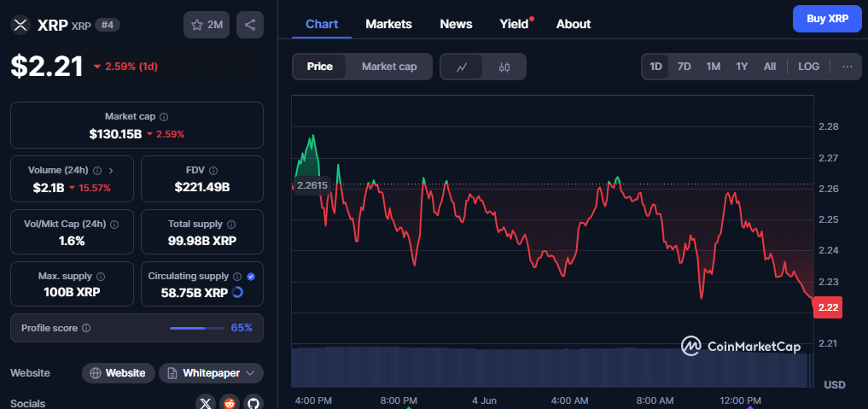Click the USD currency label
The image size is (868, 409).
coord(835,384)
